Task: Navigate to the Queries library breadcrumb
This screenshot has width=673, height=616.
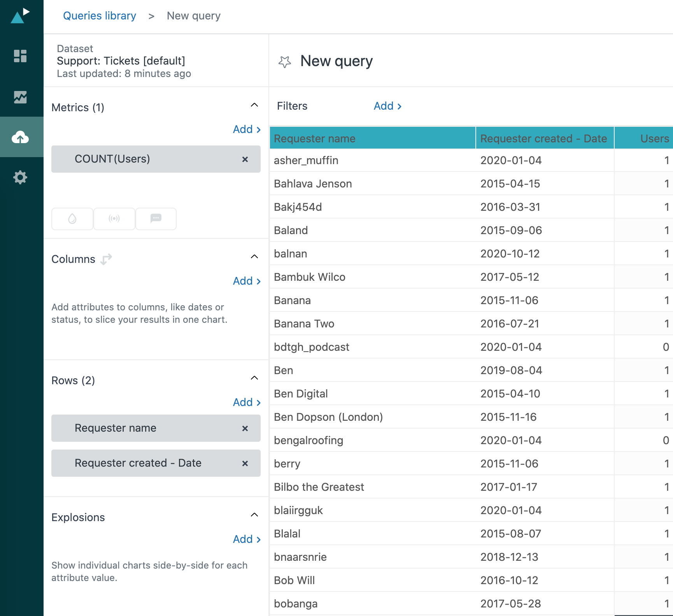Action: click(x=100, y=16)
